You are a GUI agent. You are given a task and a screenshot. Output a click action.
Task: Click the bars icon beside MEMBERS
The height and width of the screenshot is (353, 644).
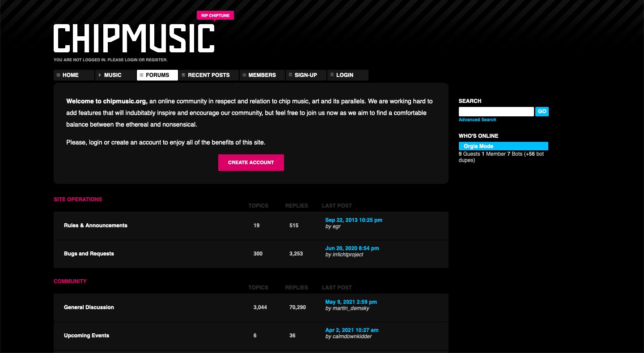pos(244,75)
